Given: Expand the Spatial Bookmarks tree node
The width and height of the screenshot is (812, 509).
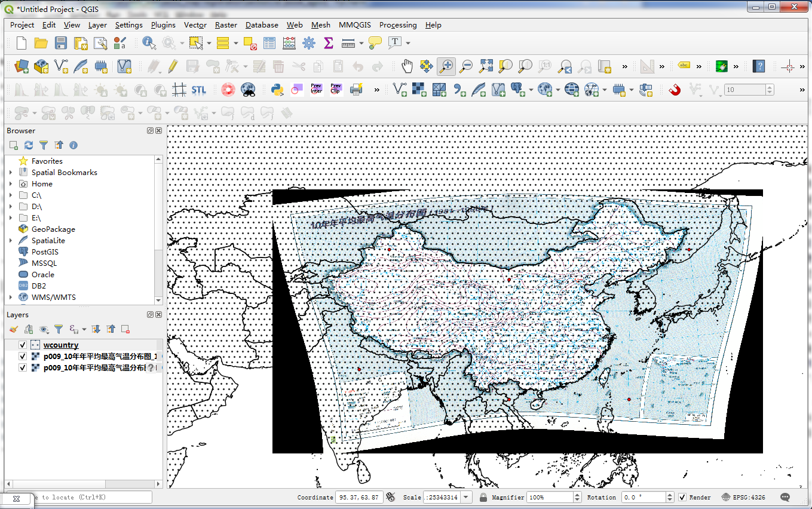Looking at the screenshot, I should click(11, 172).
